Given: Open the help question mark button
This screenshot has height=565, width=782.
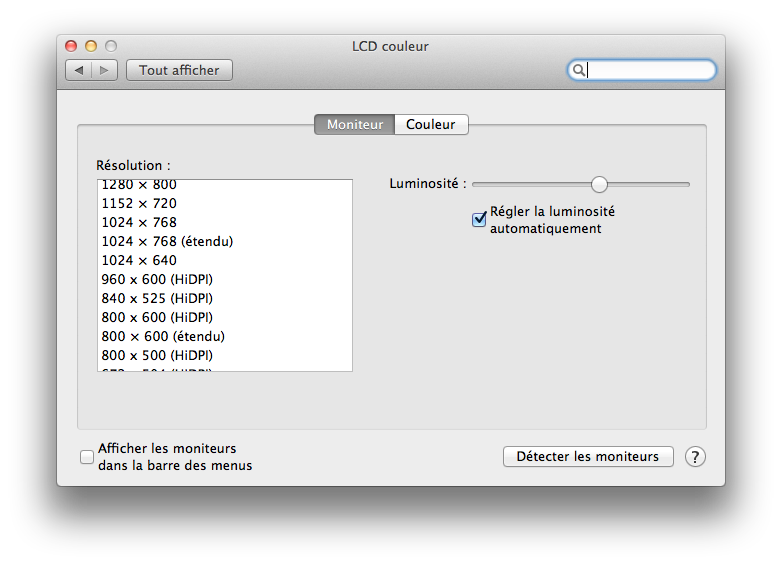Looking at the screenshot, I should tap(695, 457).
